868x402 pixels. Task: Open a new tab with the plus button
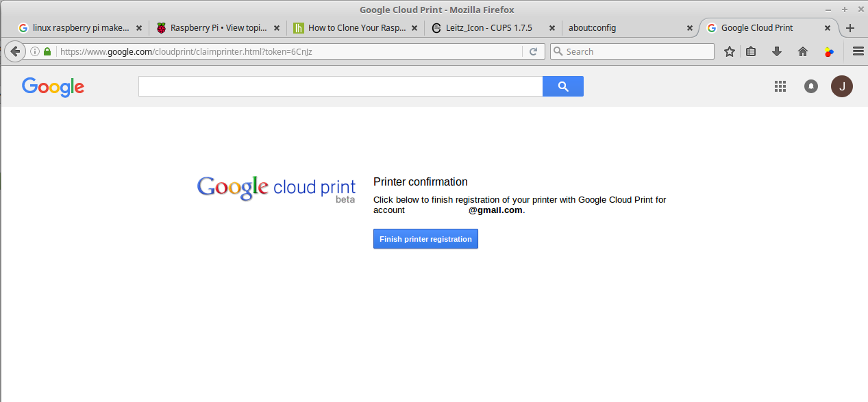pos(850,28)
